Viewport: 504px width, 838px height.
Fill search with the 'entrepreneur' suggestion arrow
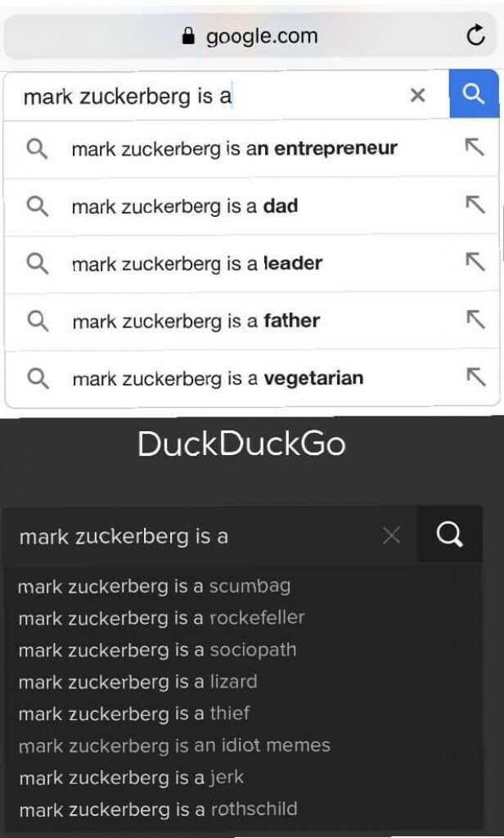pyautogui.click(x=475, y=148)
